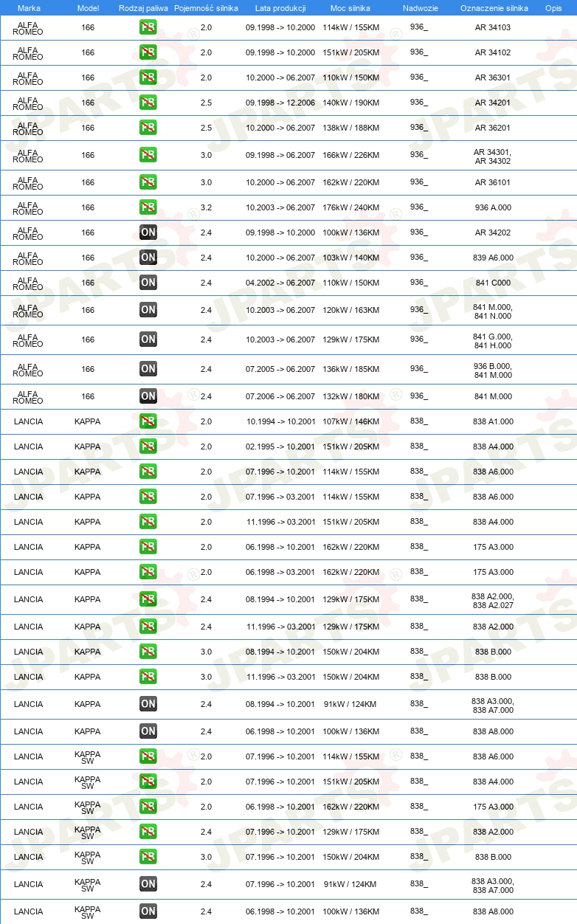The height and width of the screenshot is (924, 577).
Task: Click the 838 A2.000, 838 A2.027 cell
Action: [x=493, y=601]
